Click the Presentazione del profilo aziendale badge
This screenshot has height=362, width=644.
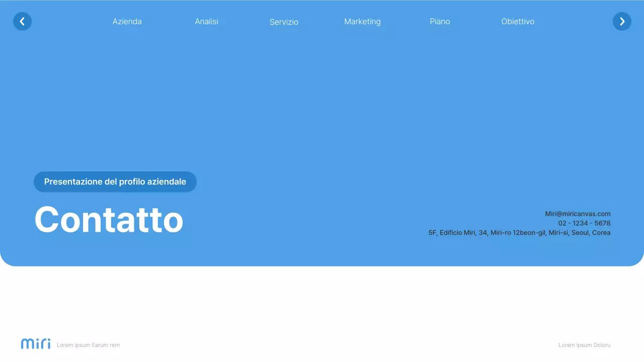click(x=115, y=182)
